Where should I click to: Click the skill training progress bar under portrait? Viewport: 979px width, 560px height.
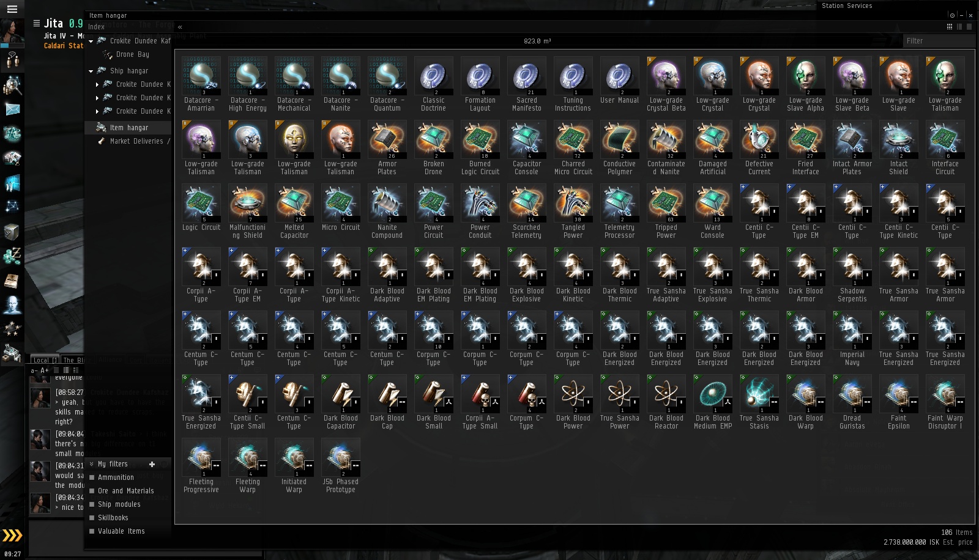coord(12,46)
